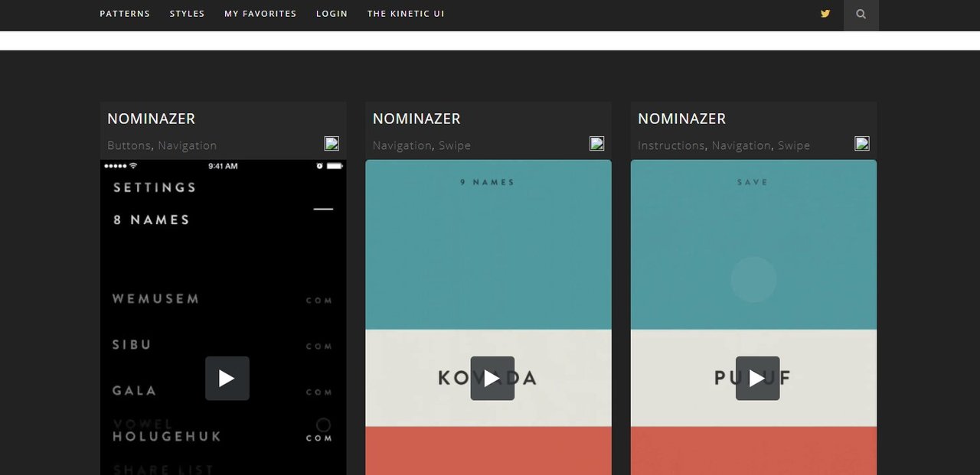Play the SETTINGS screen video

(227, 378)
